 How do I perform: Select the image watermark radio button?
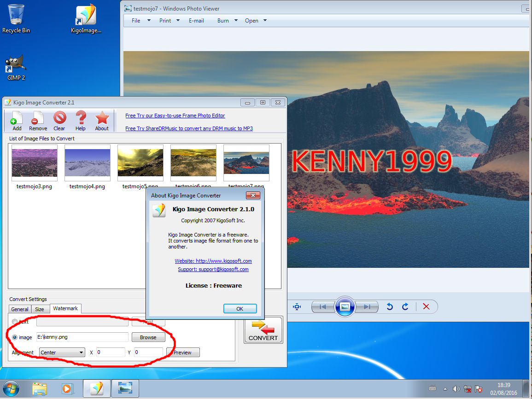(x=15, y=337)
